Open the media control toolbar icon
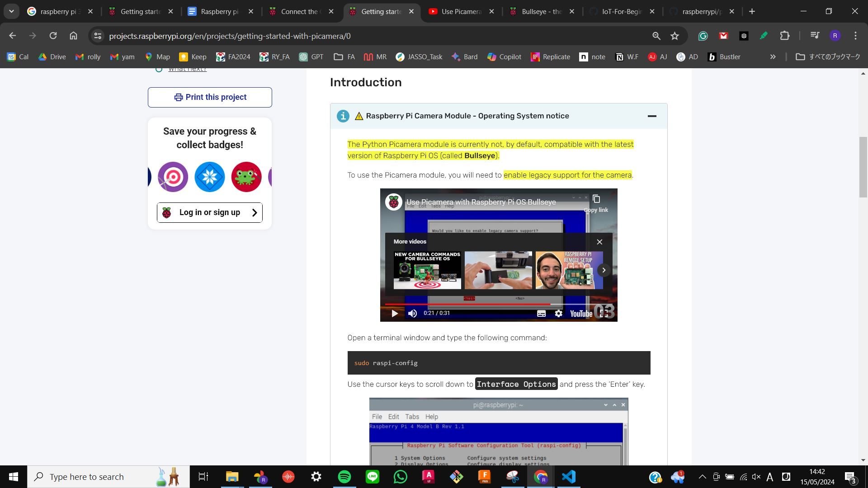Image resolution: width=868 pixels, height=488 pixels. pyautogui.click(x=815, y=36)
